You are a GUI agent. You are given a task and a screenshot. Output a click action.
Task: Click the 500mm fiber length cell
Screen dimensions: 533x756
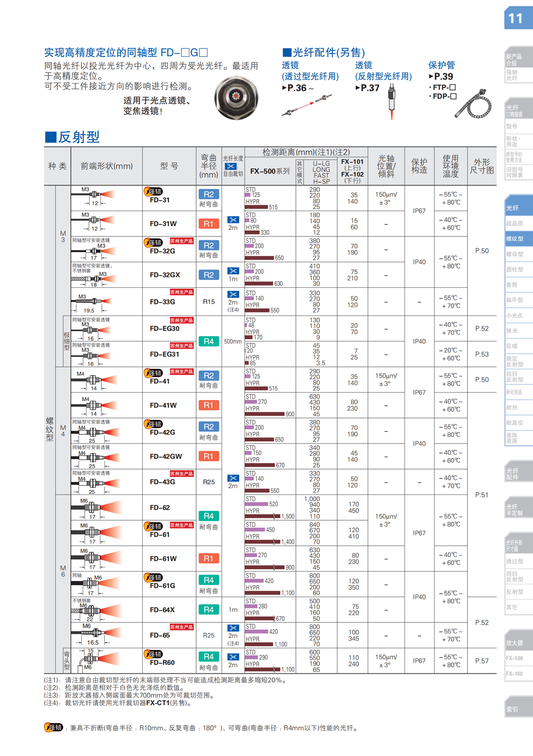(x=232, y=342)
